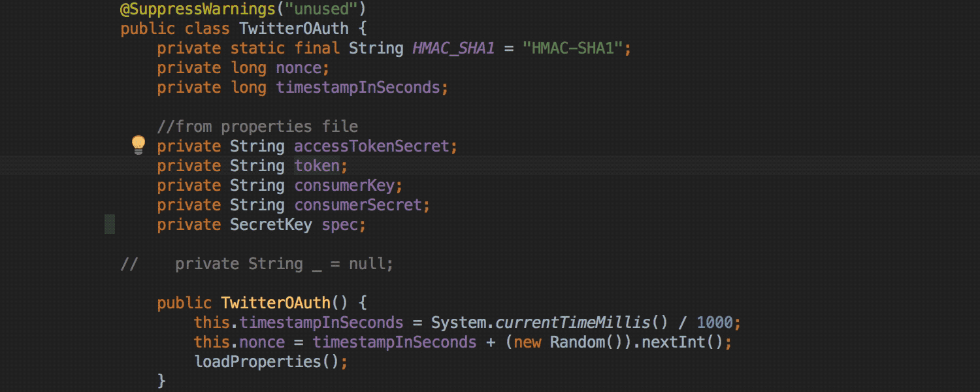Click the consumerKey field name
Screen dimensions: 980x392
[344, 186]
